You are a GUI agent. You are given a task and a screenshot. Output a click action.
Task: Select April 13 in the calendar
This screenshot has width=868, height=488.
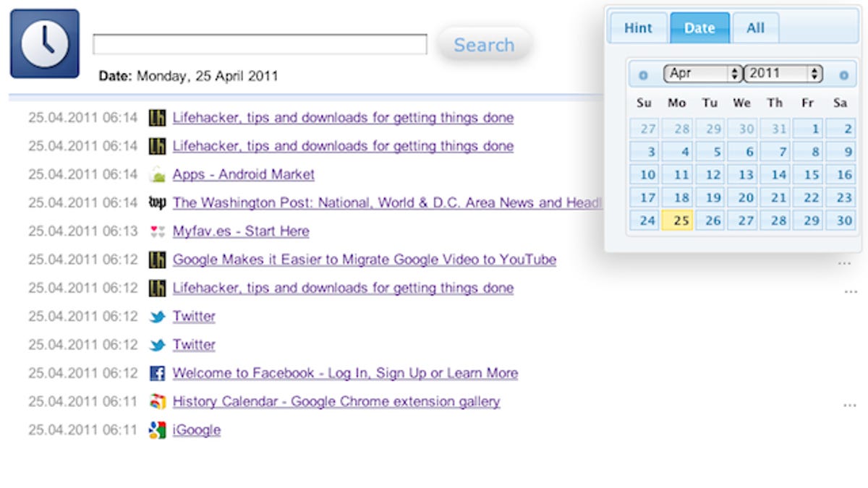tap(743, 174)
